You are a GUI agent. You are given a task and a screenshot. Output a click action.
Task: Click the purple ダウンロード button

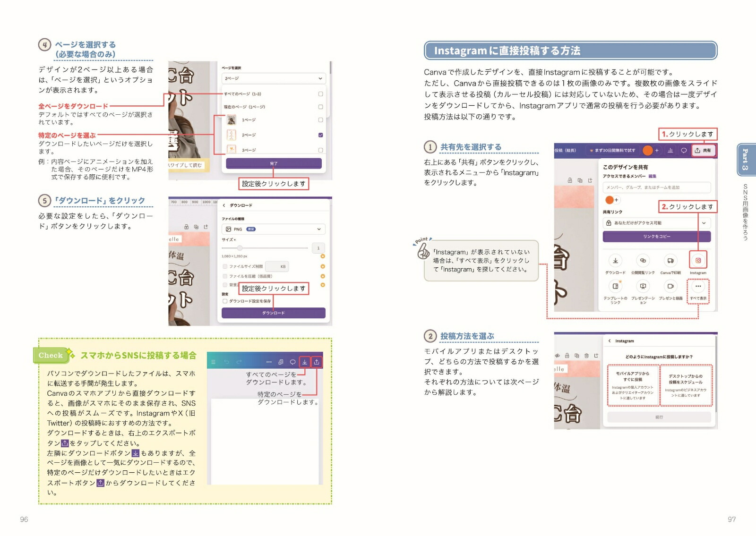pos(274,313)
